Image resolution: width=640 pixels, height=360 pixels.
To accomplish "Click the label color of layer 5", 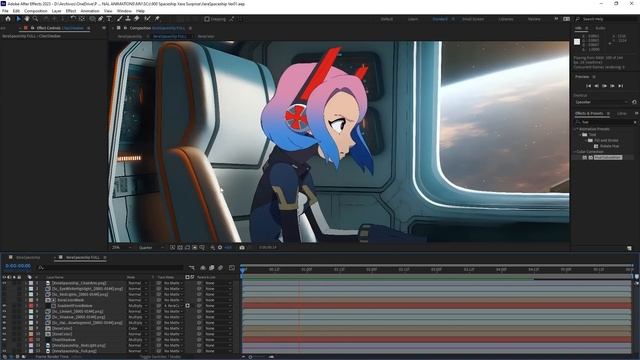I will coord(31,306).
